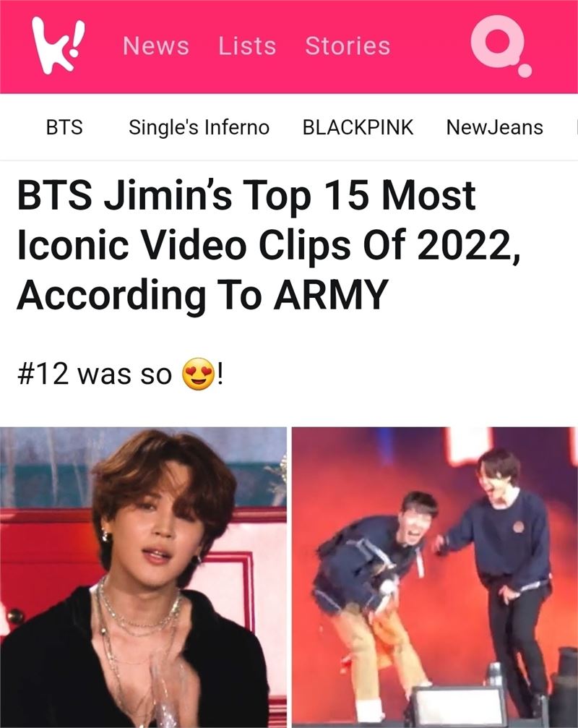578x728 pixels.
Task: Open the left close-up portrait image
Action: pyautogui.click(x=143, y=577)
